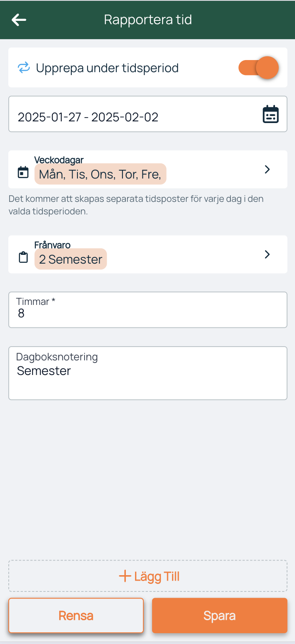This screenshot has height=644, width=295.
Task: Open the 2 Semester absence chip
Action: tap(70, 259)
